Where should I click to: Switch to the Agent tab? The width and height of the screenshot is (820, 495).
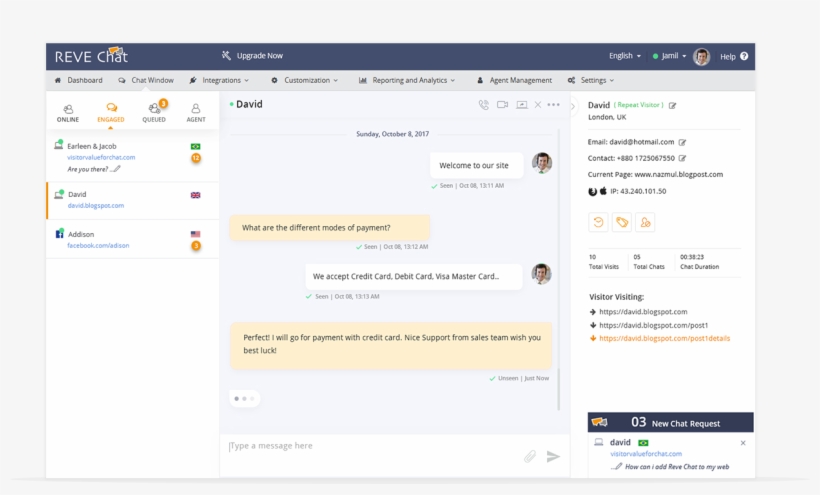[196, 113]
